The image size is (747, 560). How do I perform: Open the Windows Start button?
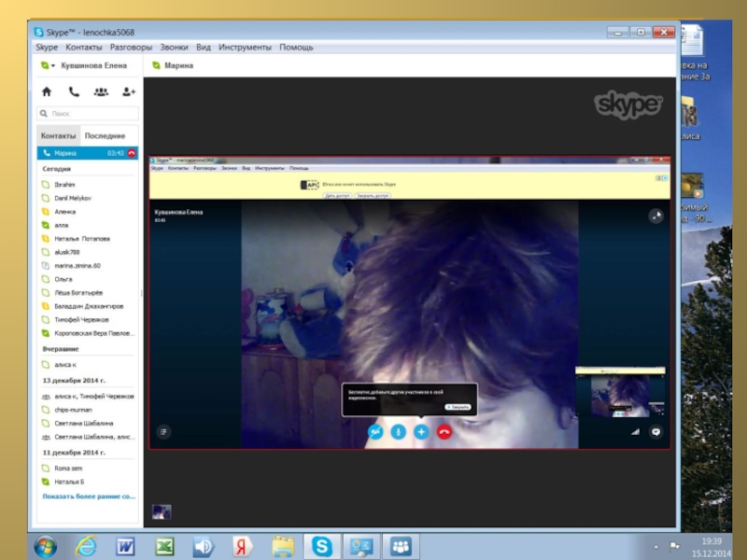point(45,547)
